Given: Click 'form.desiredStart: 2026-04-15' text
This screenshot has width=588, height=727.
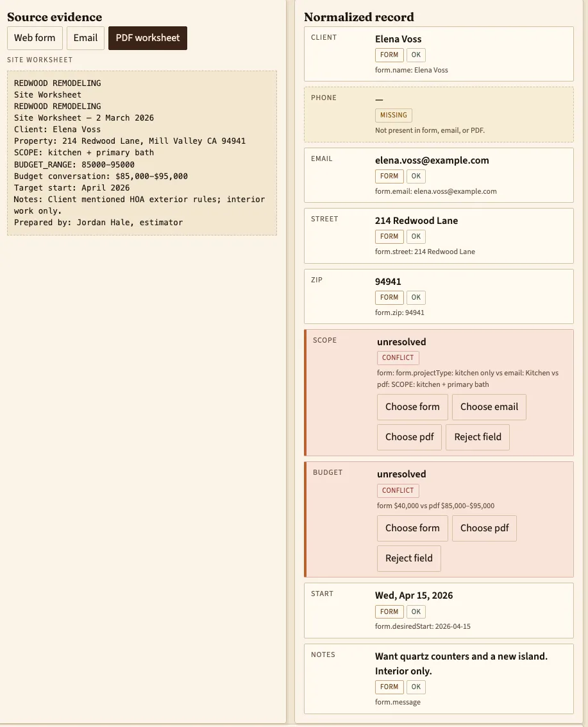Looking at the screenshot, I should point(423,626).
